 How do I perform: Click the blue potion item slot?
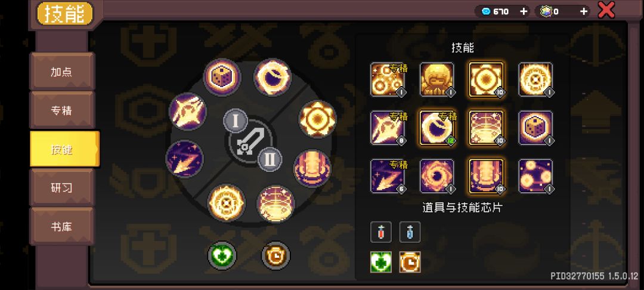(x=410, y=232)
